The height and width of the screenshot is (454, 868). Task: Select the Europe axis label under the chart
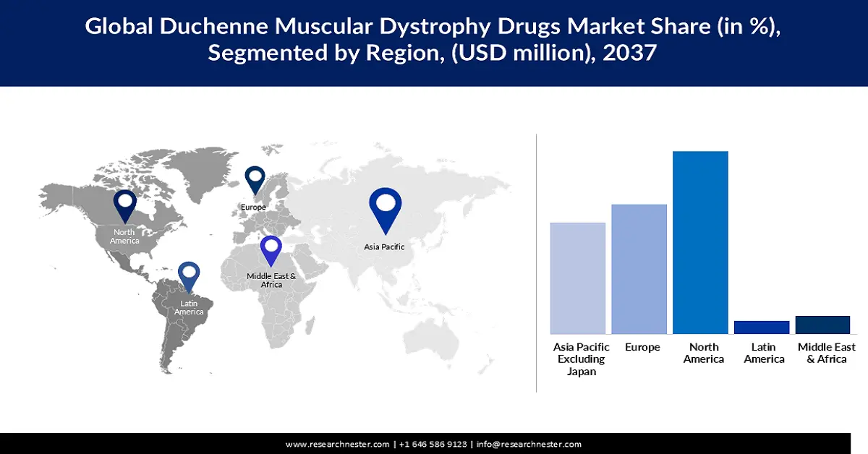click(x=642, y=347)
